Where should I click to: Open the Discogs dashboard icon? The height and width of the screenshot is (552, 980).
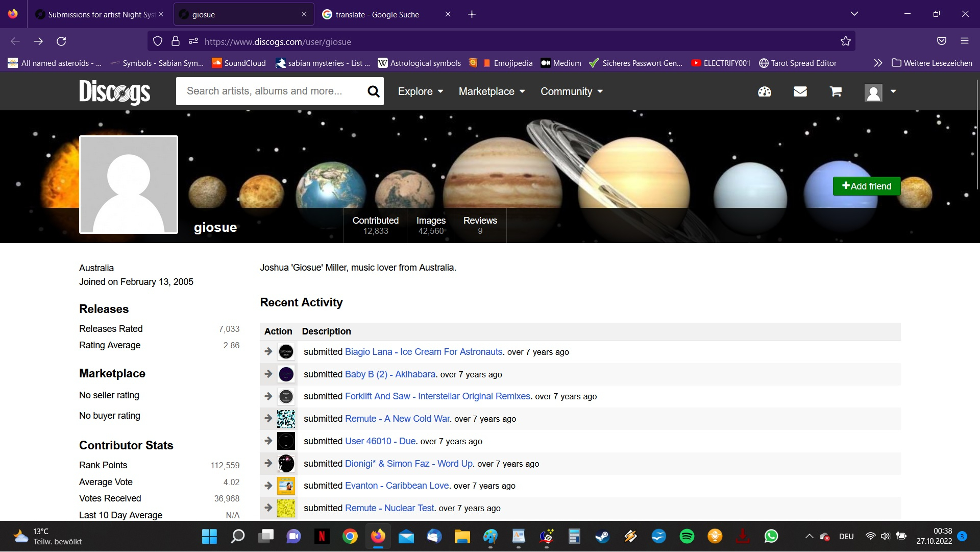764,92
